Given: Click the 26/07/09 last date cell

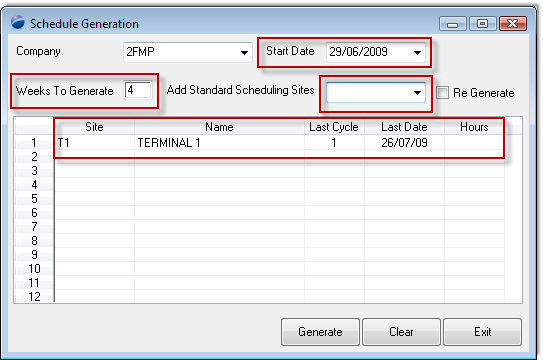Looking at the screenshot, I should pyautogui.click(x=404, y=143).
